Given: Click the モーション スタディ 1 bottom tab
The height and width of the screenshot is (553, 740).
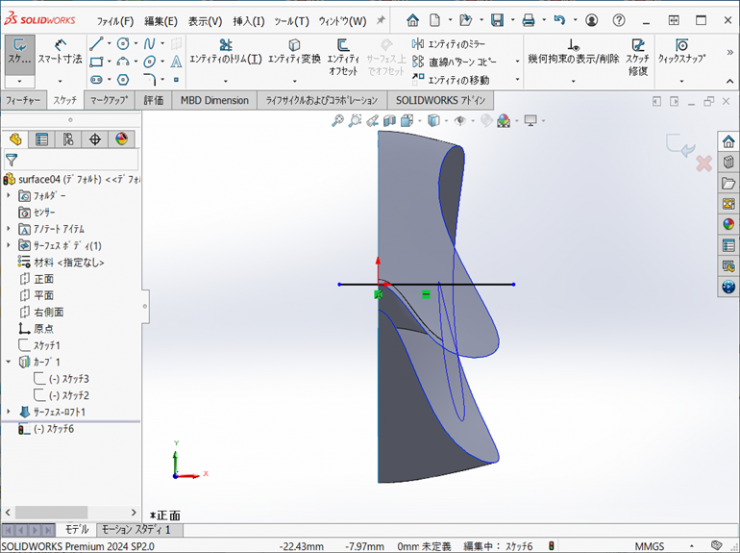Looking at the screenshot, I should (136, 529).
